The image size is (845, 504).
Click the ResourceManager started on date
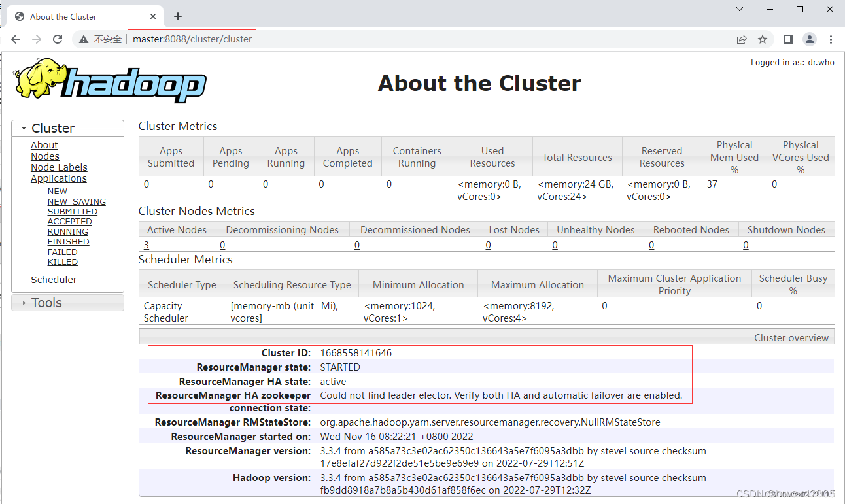(x=396, y=437)
